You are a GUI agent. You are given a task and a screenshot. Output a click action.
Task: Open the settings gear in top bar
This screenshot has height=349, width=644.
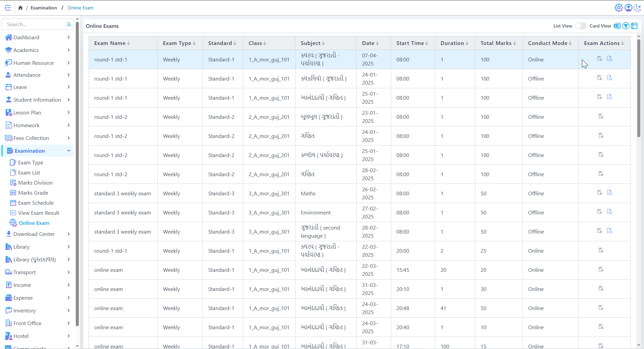[x=619, y=8]
